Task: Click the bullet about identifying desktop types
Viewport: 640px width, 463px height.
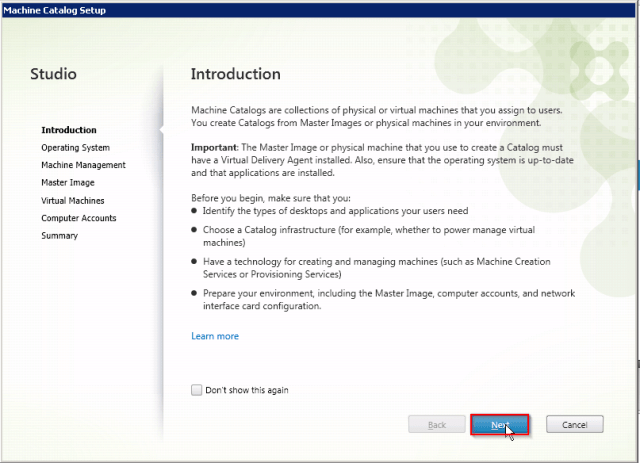Action: (335, 211)
